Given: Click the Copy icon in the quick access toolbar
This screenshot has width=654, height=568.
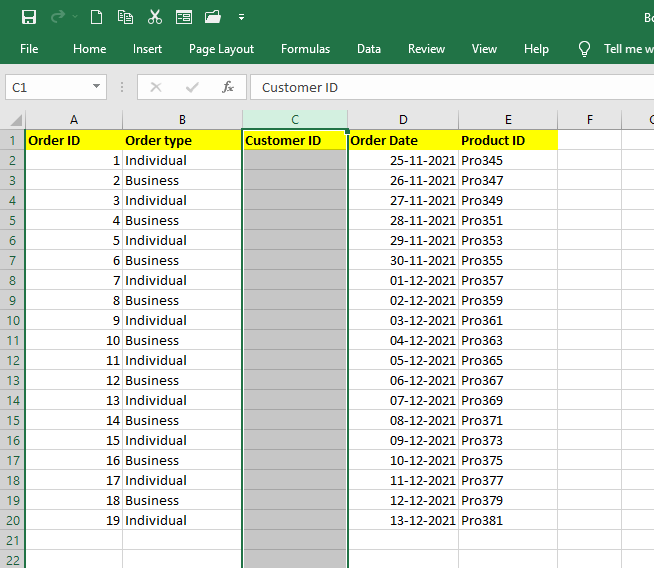Looking at the screenshot, I should click(125, 17).
